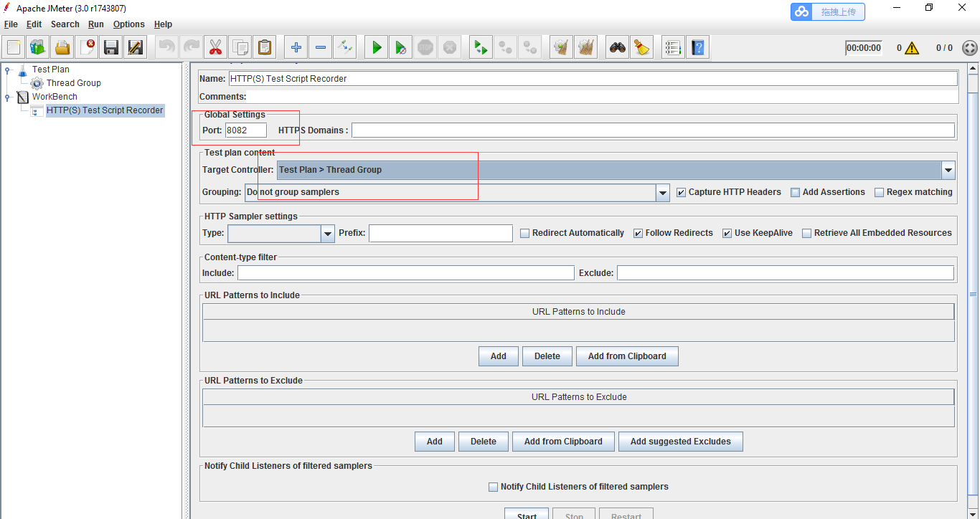This screenshot has width=980, height=519.
Task: Open the File menu
Action: point(11,24)
